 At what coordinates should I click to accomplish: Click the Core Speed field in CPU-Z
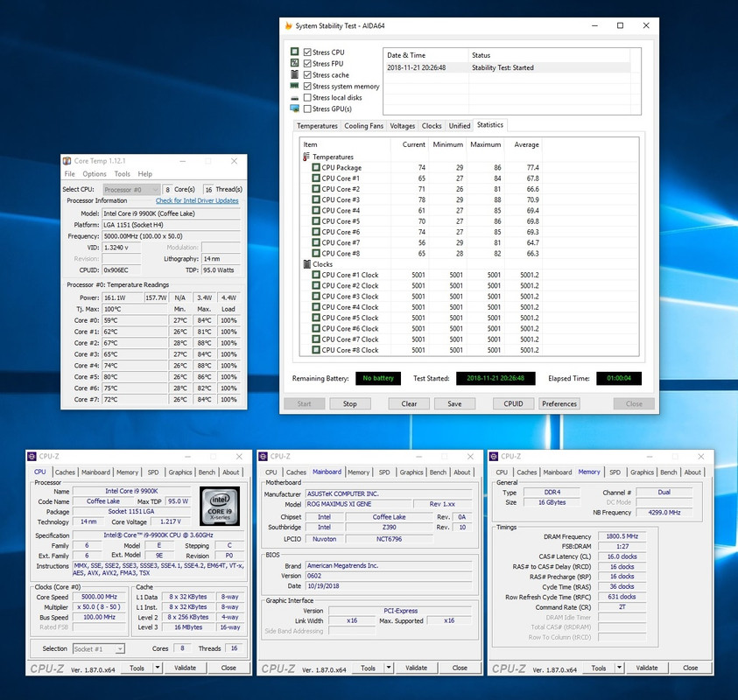coord(99,597)
